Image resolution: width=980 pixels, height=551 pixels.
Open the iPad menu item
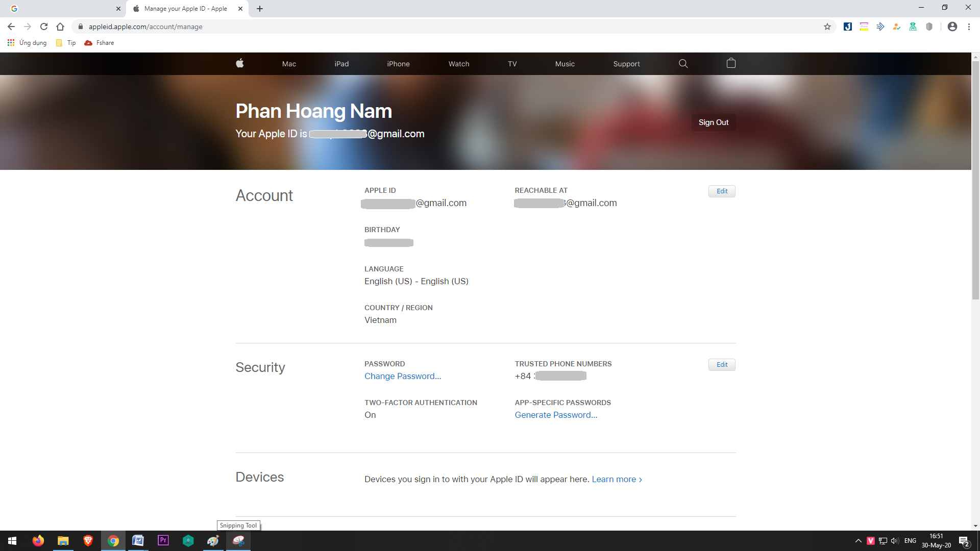tap(341, 64)
